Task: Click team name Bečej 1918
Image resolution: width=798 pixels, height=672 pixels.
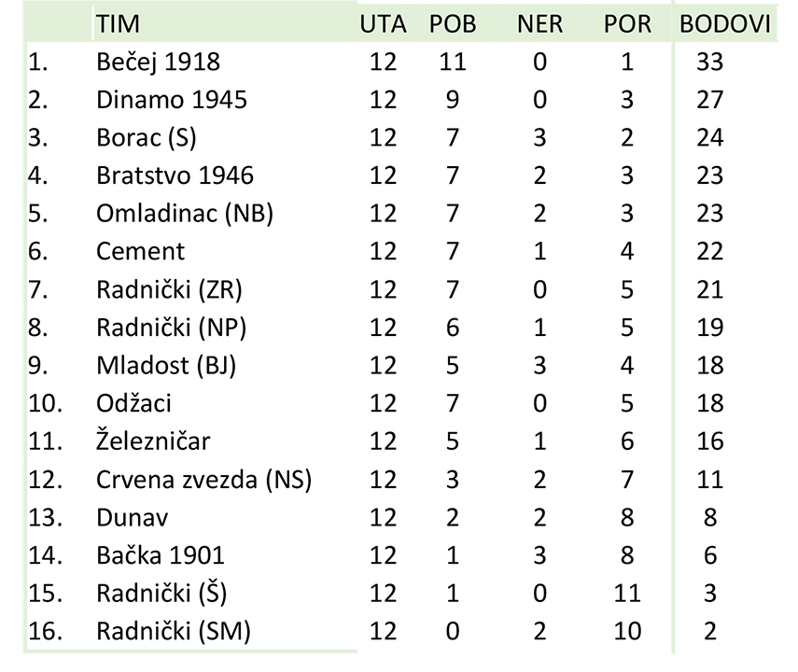Action: tap(159, 62)
